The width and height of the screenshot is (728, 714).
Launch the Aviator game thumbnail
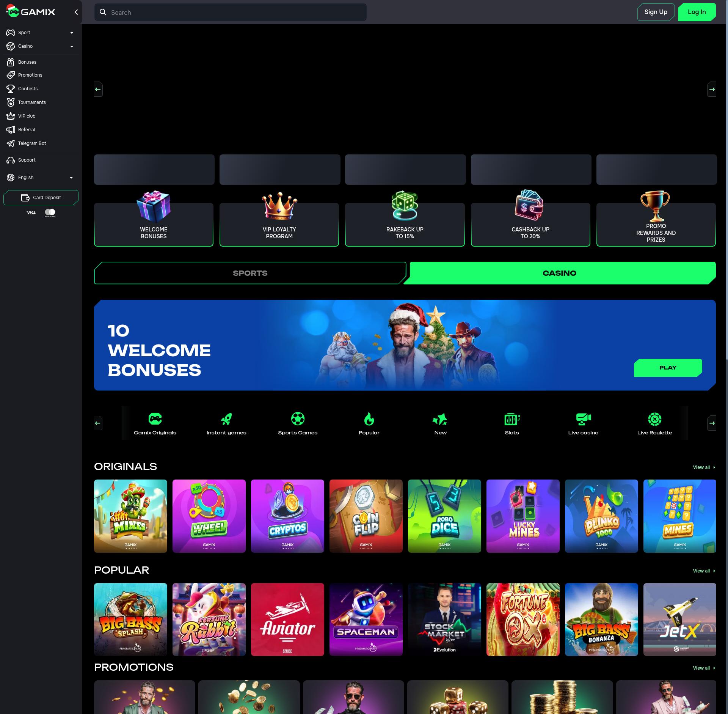point(287,619)
